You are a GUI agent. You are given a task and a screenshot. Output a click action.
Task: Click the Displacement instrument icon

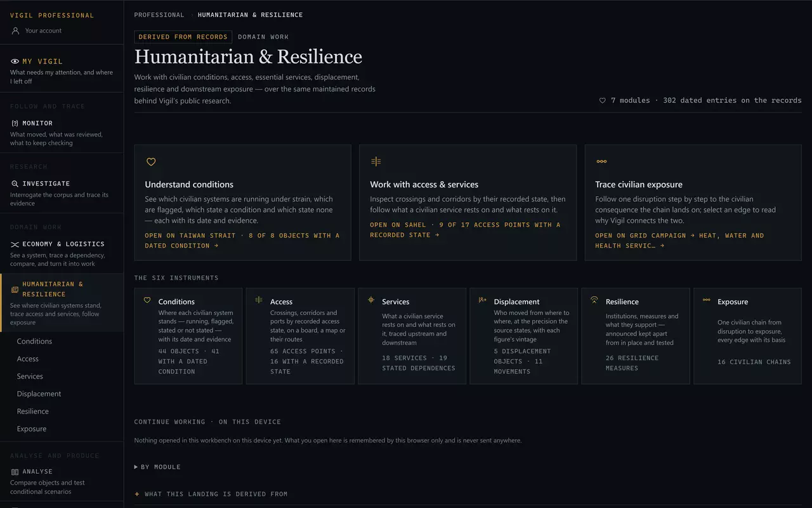[483, 300]
